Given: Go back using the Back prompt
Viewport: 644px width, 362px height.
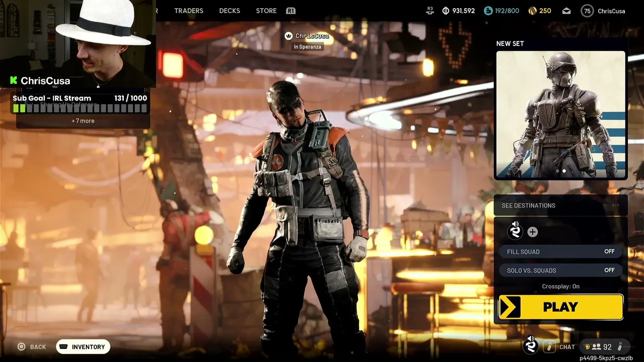Looking at the screenshot, I should [32, 347].
